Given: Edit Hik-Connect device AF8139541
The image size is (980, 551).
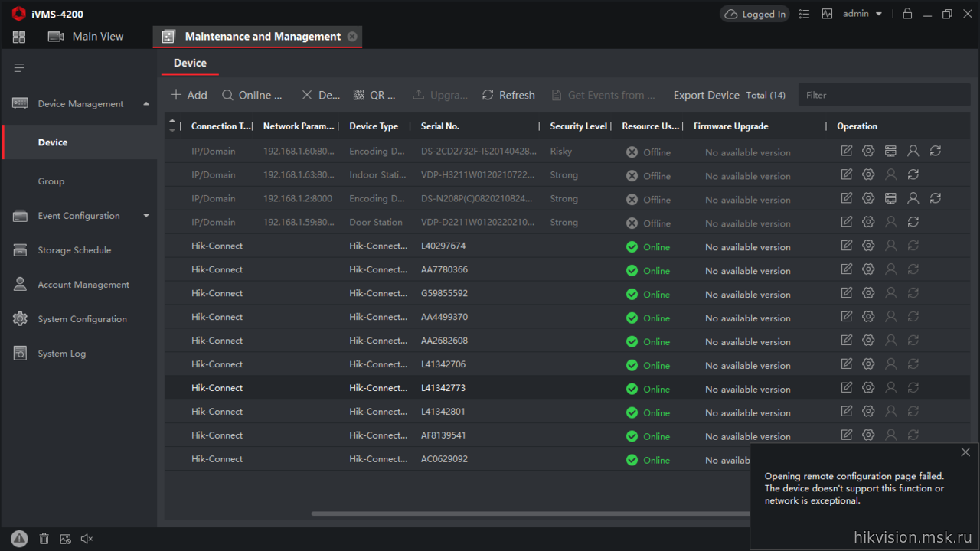Looking at the screenshot, I should coord(846,435).
